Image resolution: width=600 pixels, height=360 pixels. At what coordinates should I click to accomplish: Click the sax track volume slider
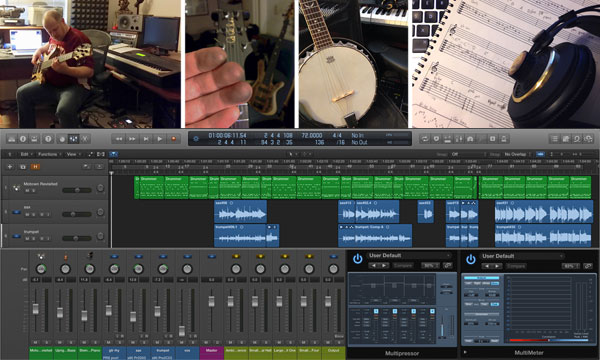tap(77, 214)
